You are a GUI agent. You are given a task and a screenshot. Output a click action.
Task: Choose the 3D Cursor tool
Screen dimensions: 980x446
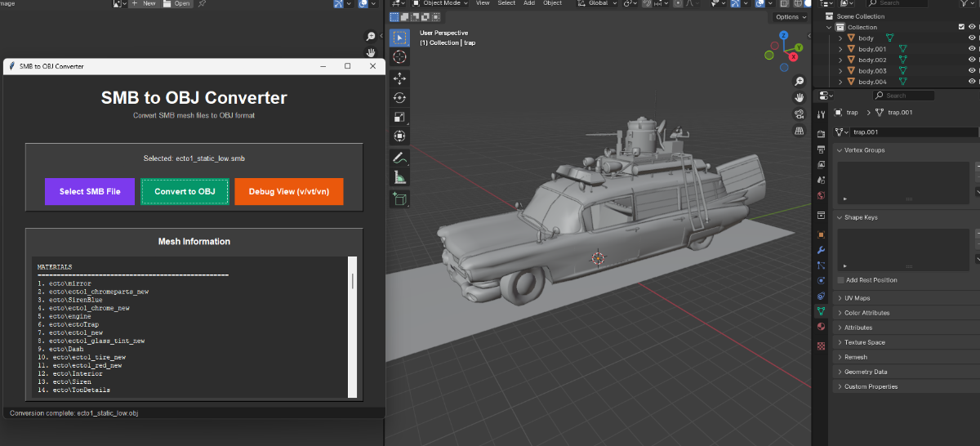click(399, 56)
